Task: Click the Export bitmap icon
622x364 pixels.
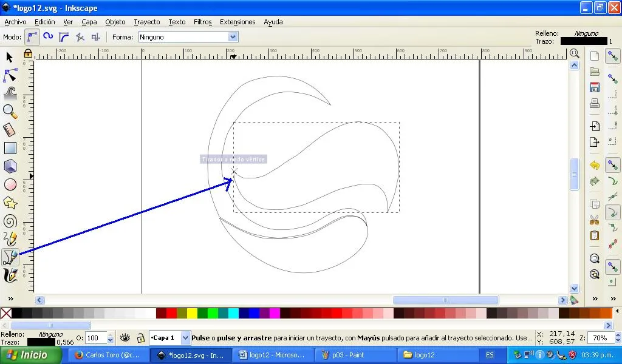Action: (x=594, y=142)
